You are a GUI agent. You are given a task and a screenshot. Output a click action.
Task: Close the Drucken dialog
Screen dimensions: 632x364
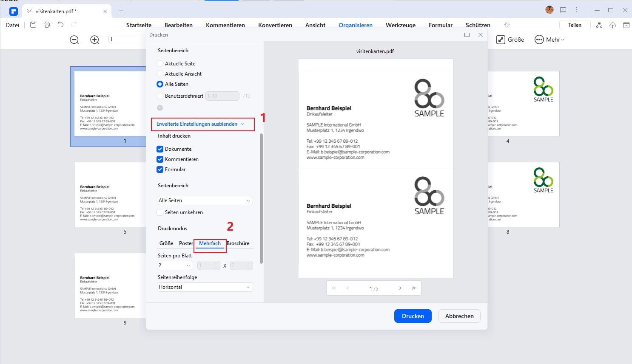pos(481,35)
